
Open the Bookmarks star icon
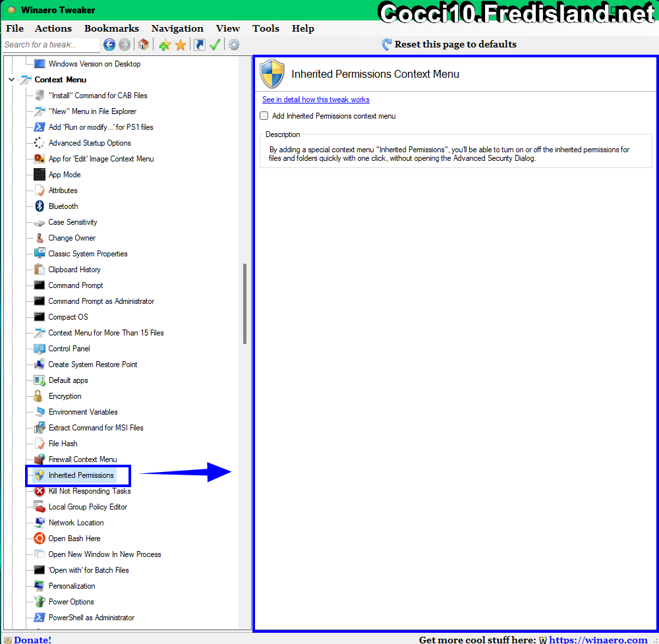coord(181,45)
